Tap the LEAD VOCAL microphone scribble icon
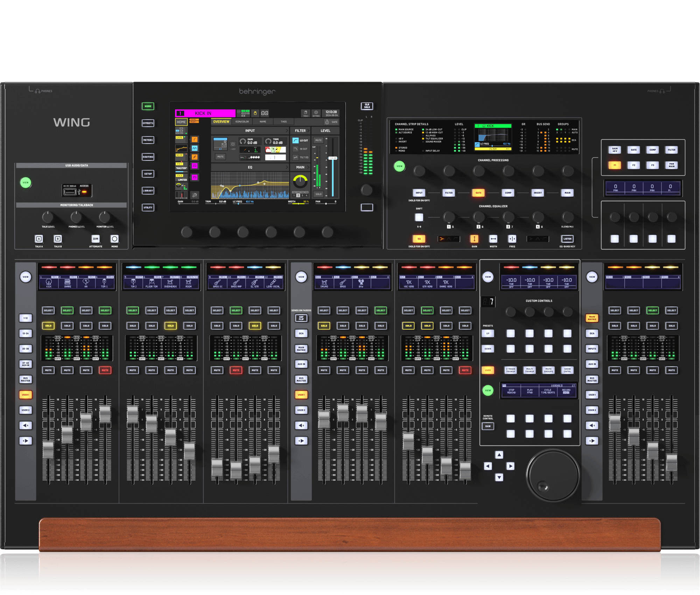This screenshot has height=595, width=700. tap(273, 282)
